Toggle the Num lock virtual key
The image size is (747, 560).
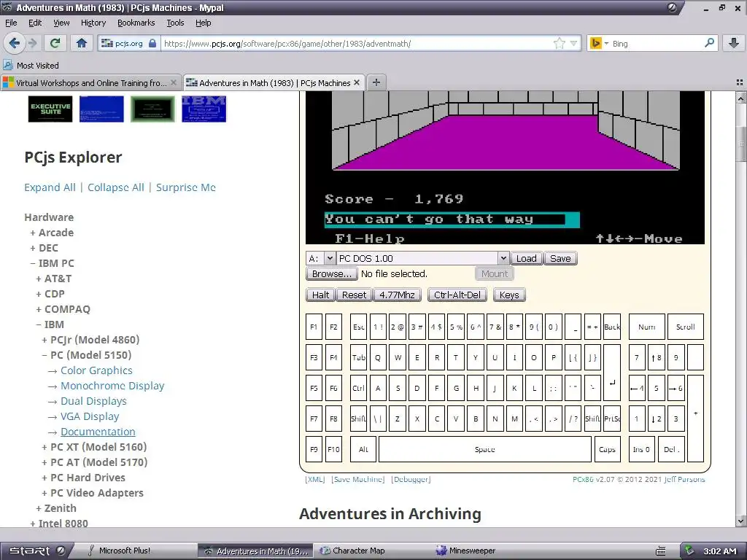pyautogui.click(x=646, y=327)
